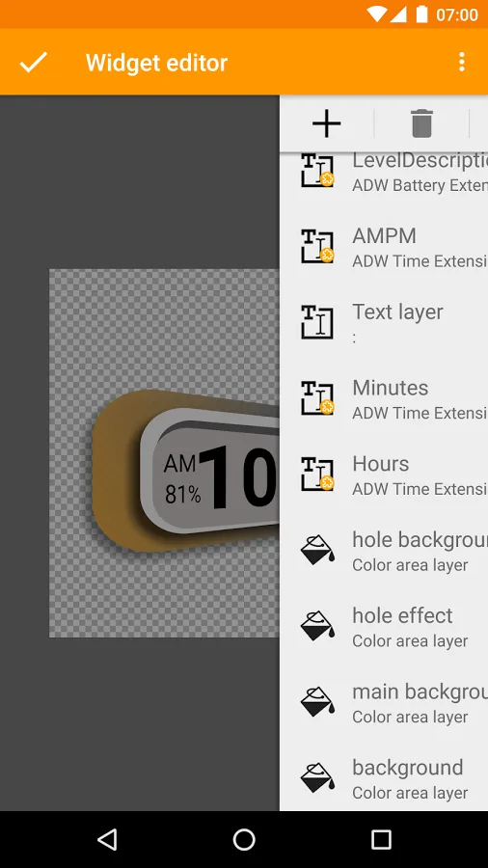Viewport: 488px width, 868px height.
Task: Select the Hours ADW Time Extension label
Action: click(420, 489)
